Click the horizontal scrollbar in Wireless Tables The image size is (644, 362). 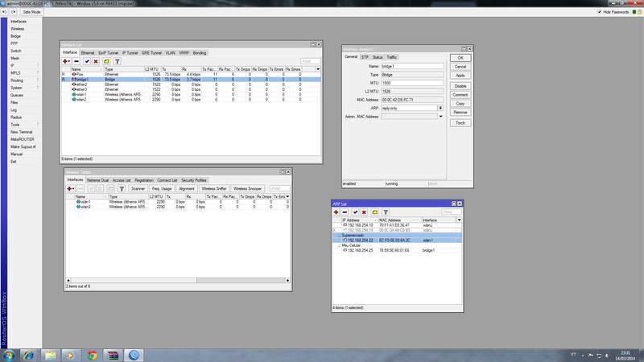click(x=178, y=280)
